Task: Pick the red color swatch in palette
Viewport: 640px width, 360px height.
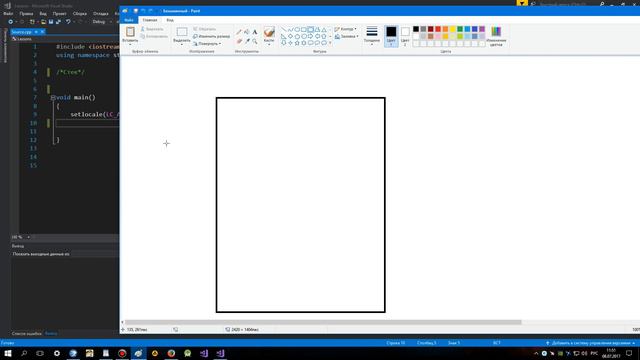Action: [x=438, y=29]
